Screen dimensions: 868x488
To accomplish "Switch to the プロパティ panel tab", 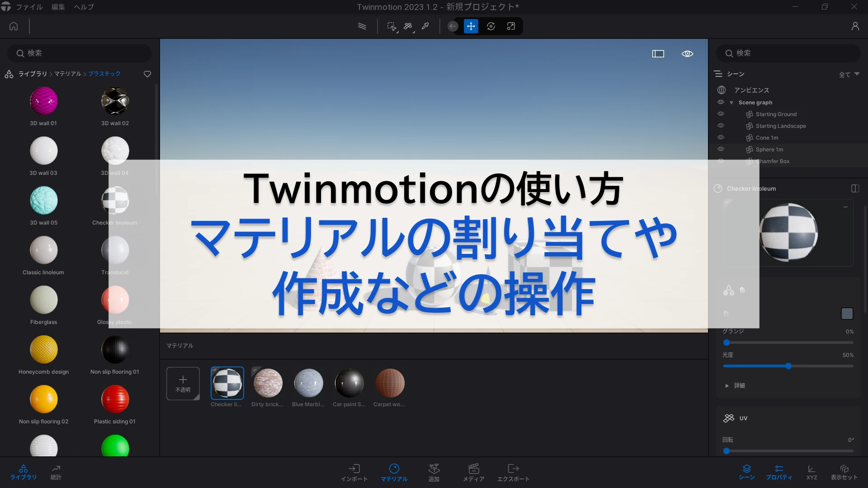I will click(779, 472).
